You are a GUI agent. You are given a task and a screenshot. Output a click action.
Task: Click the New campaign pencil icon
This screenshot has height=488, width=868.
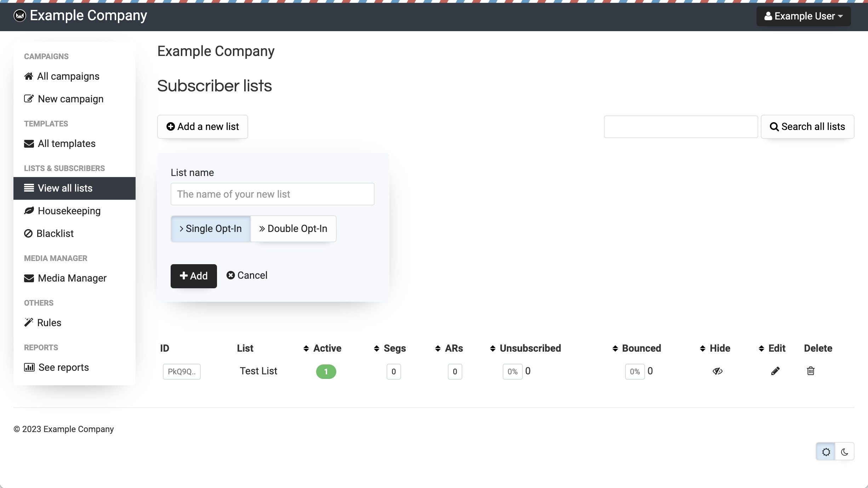tap(29, 98)
